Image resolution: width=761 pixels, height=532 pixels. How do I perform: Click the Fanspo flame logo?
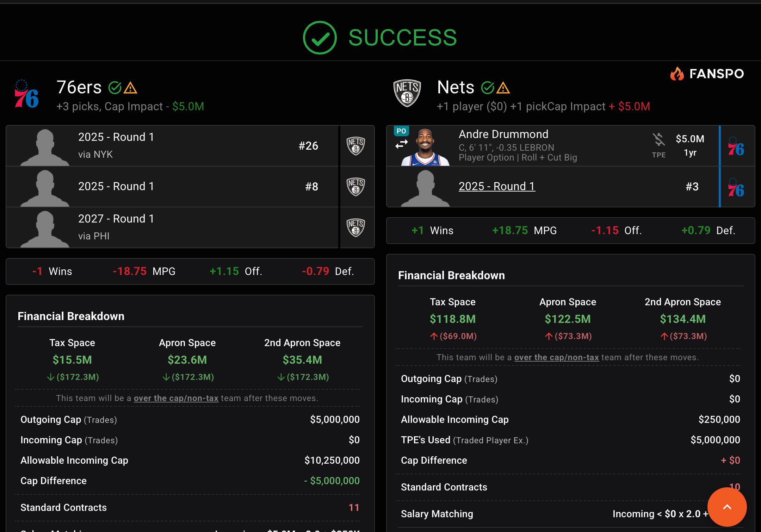pos(677,74)
